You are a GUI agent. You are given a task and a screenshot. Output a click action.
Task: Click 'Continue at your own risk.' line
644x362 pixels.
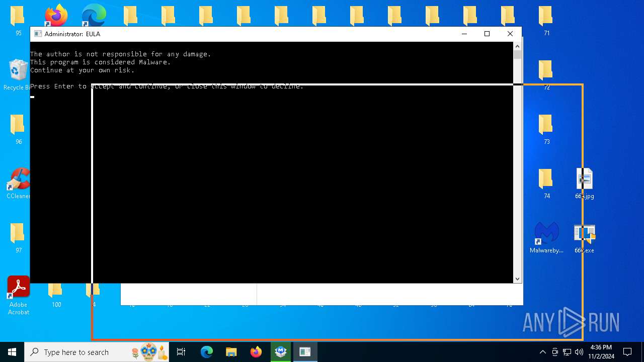pos(83,70)
